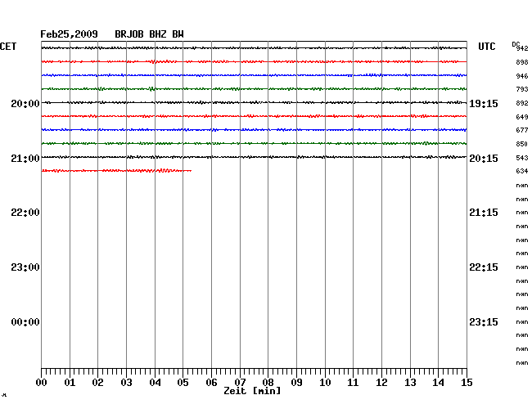Click the 22:15 UTC time label
Screen dimensions: 532x404
click(484, 267)
